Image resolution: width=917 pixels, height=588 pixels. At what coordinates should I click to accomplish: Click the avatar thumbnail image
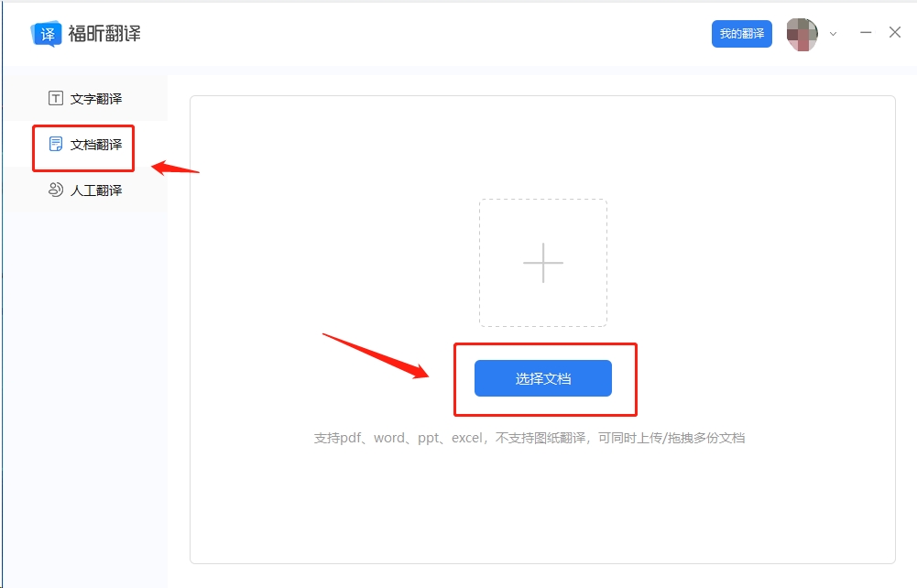(x=802, y=34)
